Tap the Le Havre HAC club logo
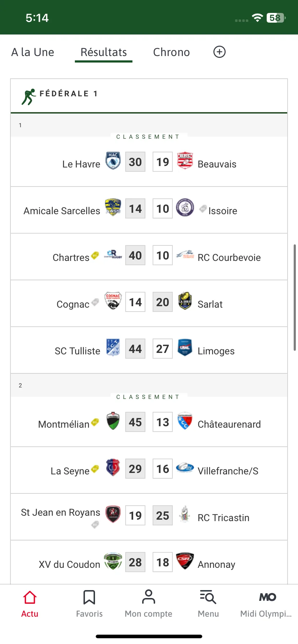Image resolution: width=298 pixels, height=644 pixels. point(113,161)
